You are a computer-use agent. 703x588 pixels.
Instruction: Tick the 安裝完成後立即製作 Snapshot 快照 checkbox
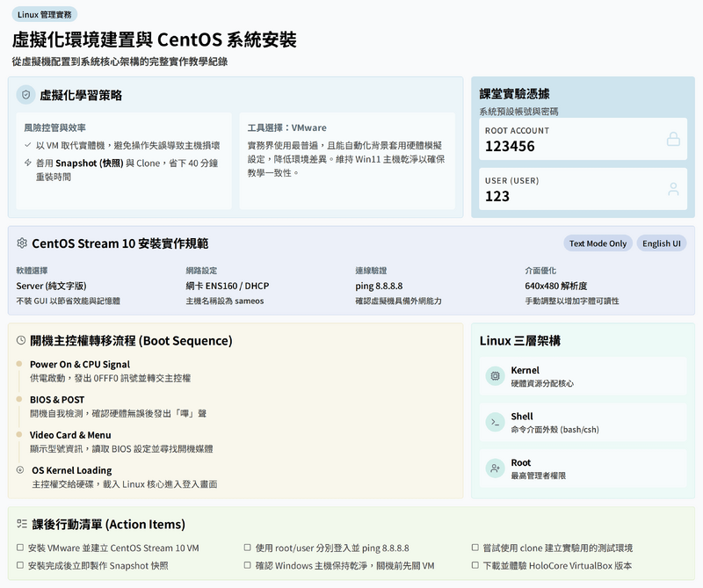20,566
